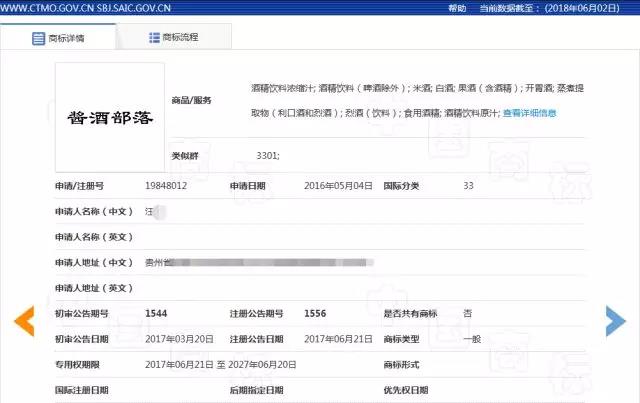Click the 国际注册日期 label
This screenshot has width=640, height=403.
(x=82, y=390)
